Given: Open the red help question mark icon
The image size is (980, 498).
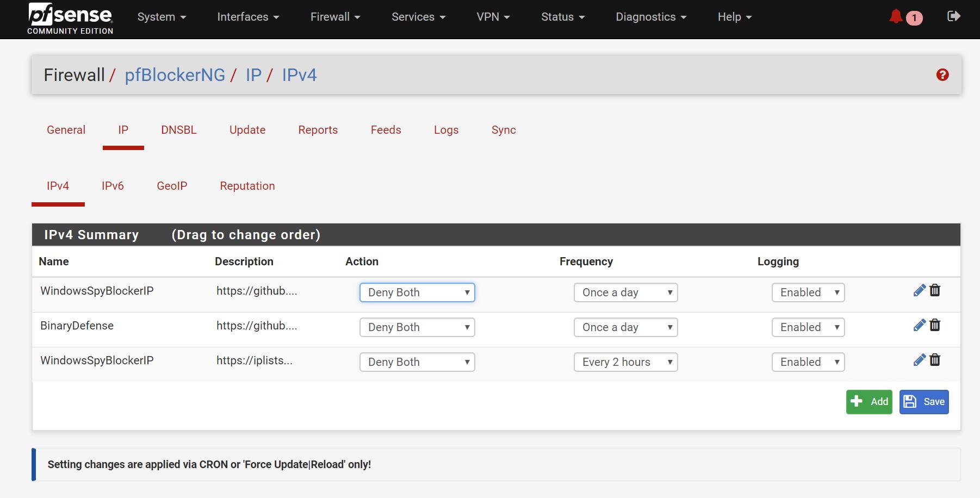Looking at the screenshot, I should [942, 75].
